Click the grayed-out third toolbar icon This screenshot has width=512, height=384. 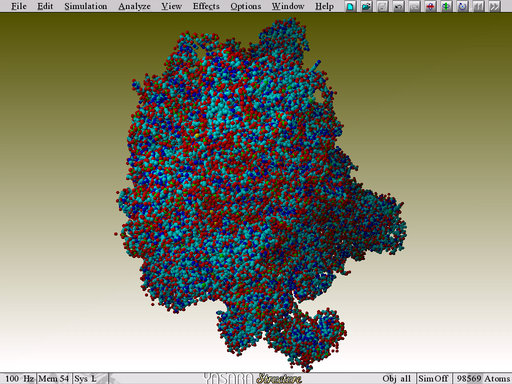pyautogui.click(x=382, y=6)
